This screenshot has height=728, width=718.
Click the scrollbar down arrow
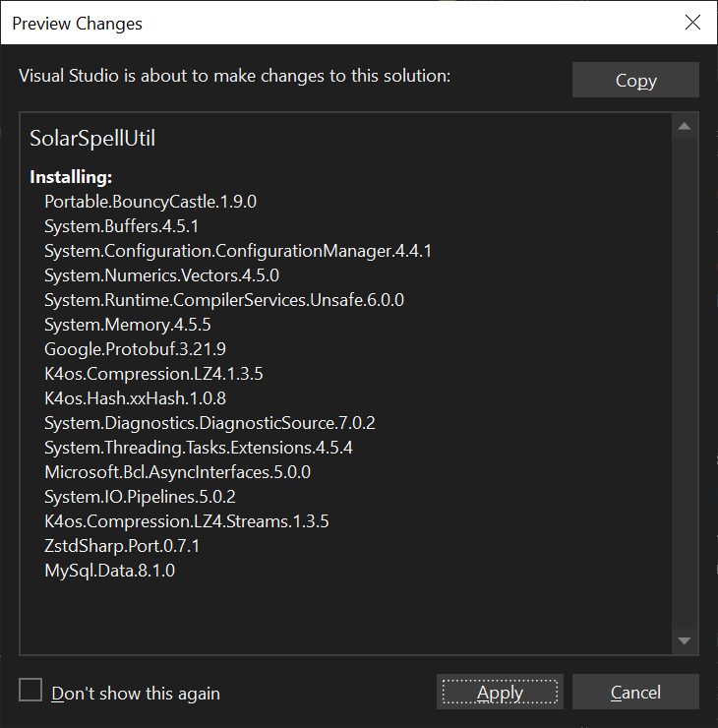point(685,641)
